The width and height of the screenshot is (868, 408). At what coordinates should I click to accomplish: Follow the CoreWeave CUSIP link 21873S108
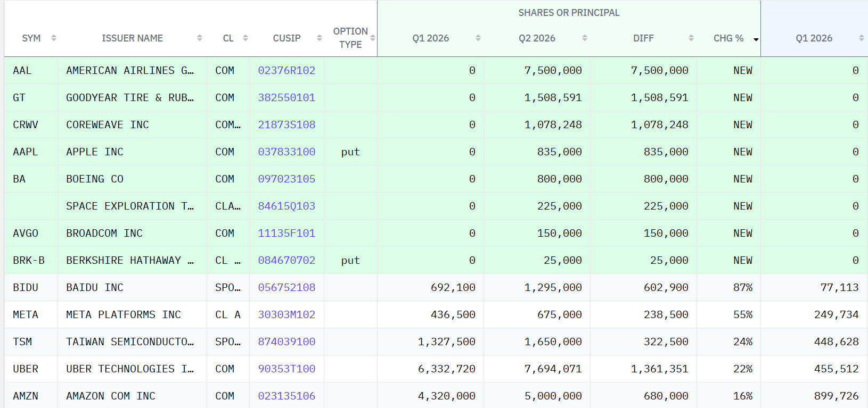click(x=286, y=124)
